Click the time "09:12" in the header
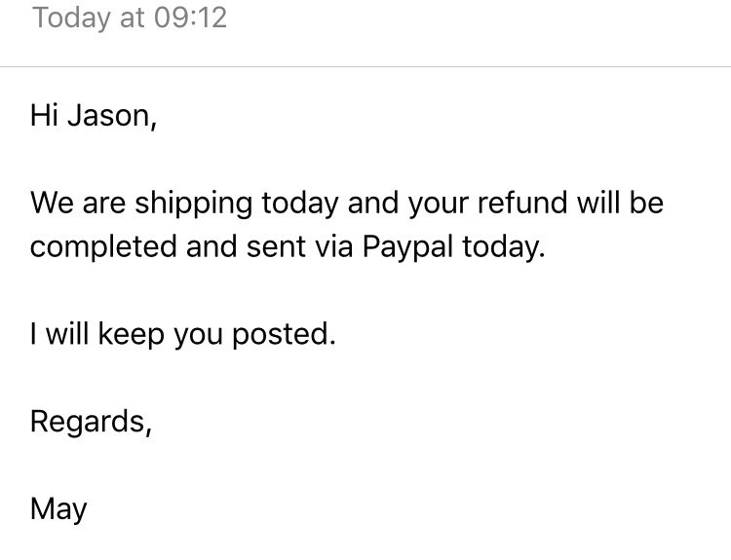Viewport: 731px width, 560px height. [x=190, y=18]
